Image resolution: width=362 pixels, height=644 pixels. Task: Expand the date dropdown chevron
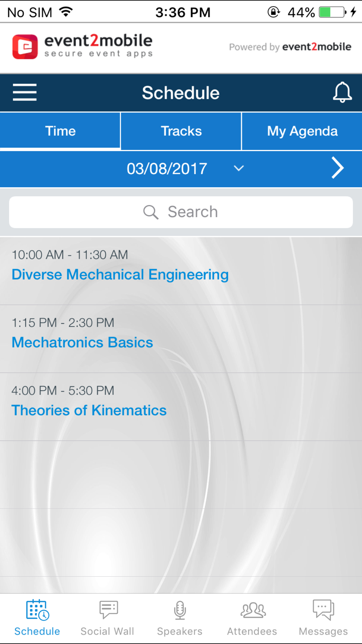pyautogui.click(x=239, y=168)
